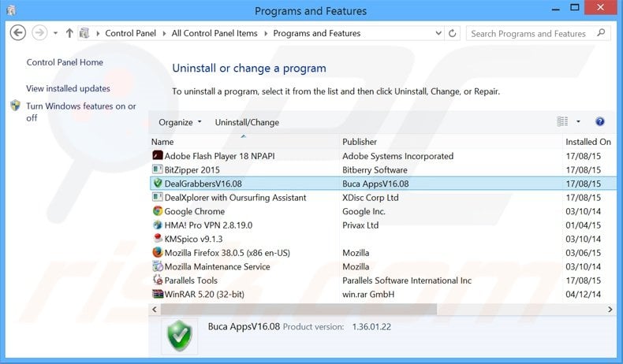Click win.rar GmbH publisher cell
Viewport: 623px width, 364px height.
(368, 295)
